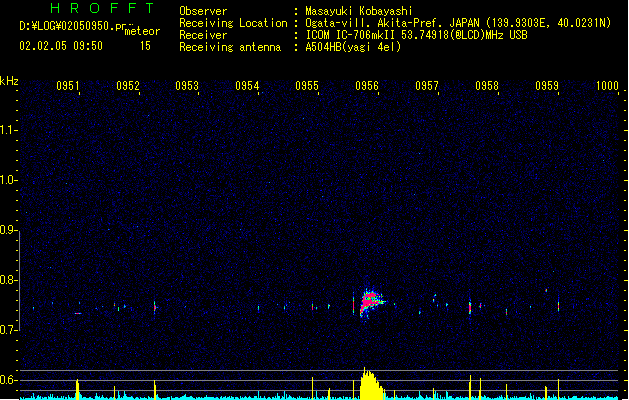Click the 0954 time marker
The image size is (629, 400).
click(247, 86)
